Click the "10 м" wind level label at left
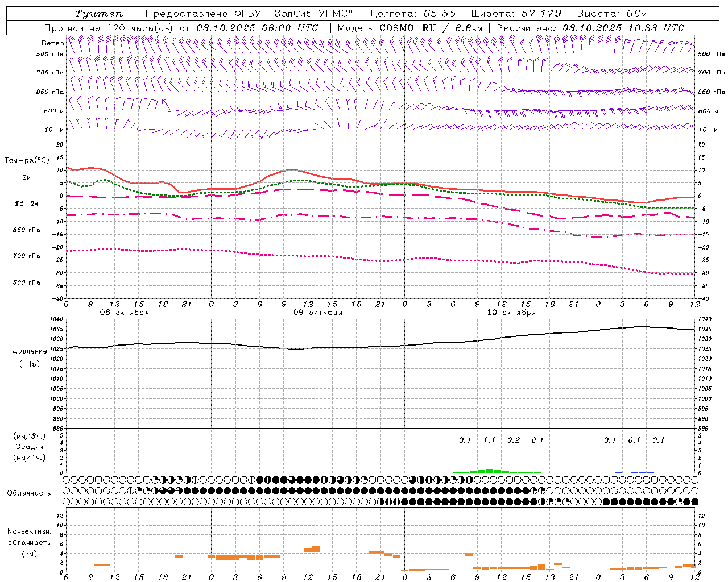The height and width of the screenshot is (582, 728). click(55, 130)
